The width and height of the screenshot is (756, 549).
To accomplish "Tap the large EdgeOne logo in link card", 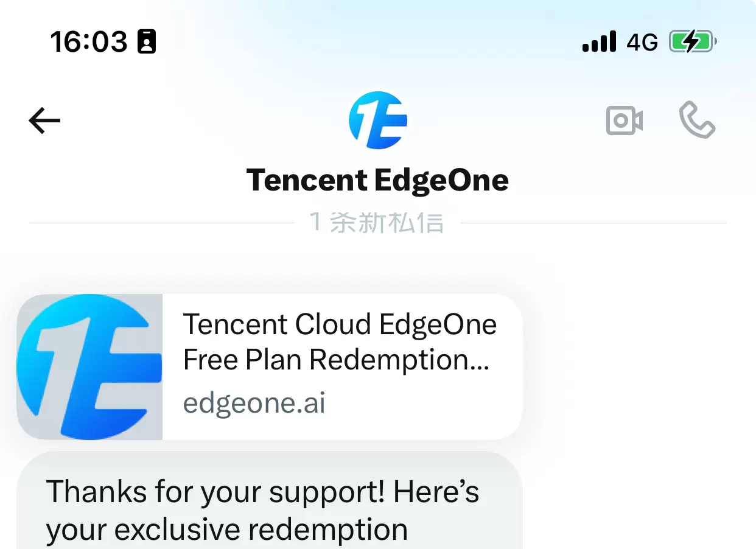I will tap(89, 367).
